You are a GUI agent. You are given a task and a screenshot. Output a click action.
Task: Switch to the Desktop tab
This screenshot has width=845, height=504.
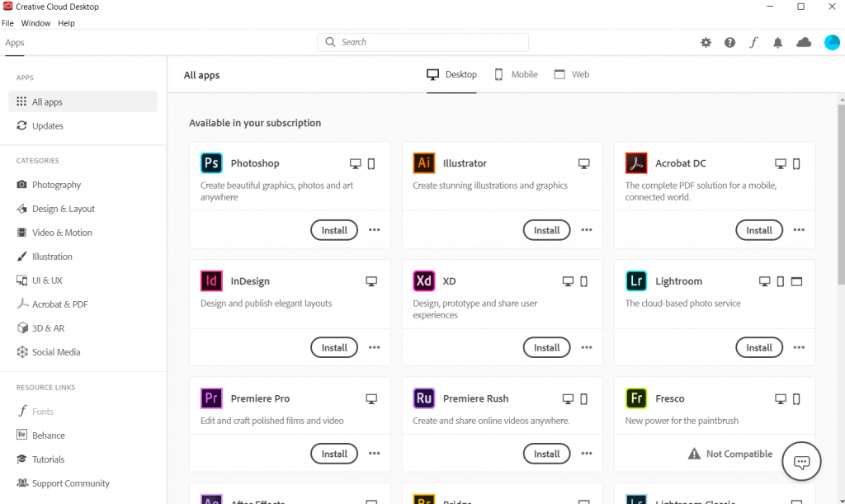(451, 74)
